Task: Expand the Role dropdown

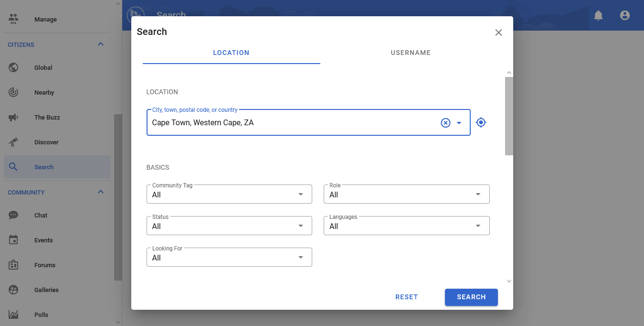Action: point(406,194)
